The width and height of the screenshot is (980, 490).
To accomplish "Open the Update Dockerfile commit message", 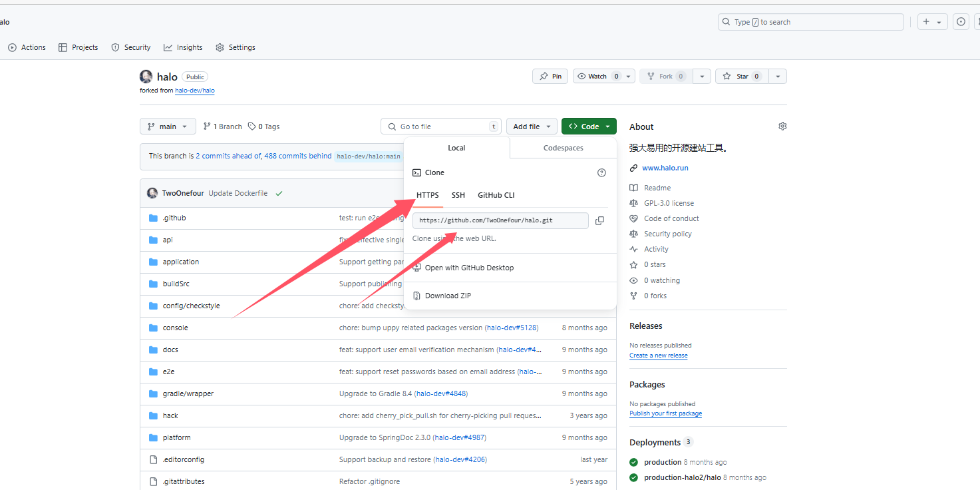I will [238, 193].
